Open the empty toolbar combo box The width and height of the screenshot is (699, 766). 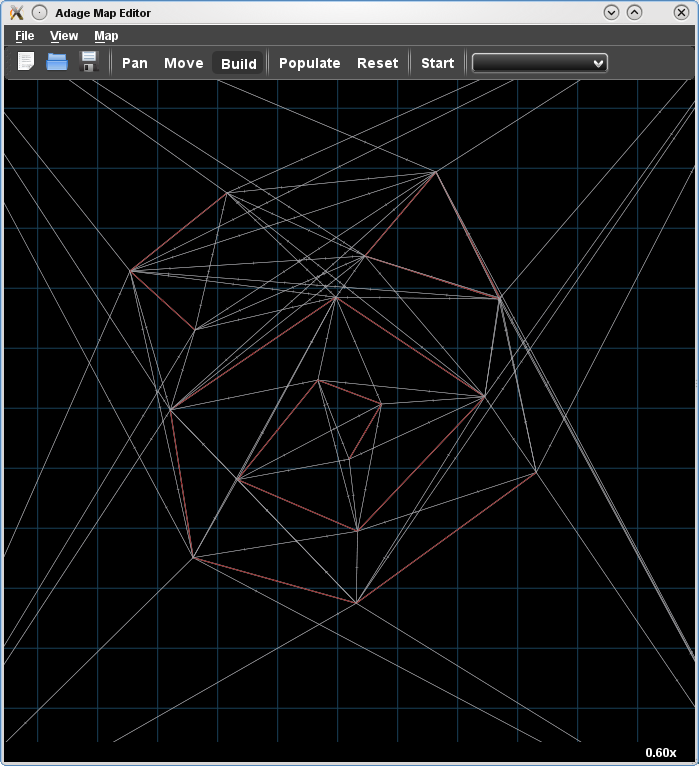pos(540,63)
